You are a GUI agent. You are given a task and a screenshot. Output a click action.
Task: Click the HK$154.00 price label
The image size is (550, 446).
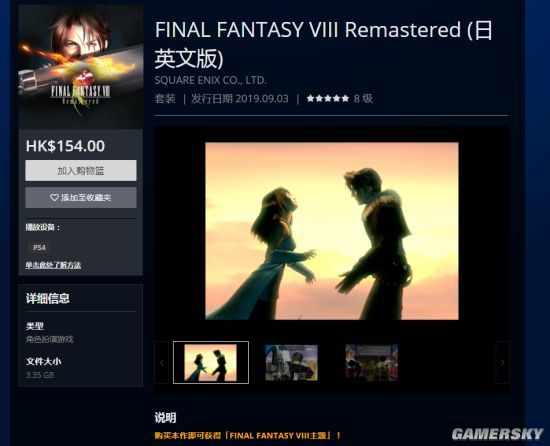point(65,146)
